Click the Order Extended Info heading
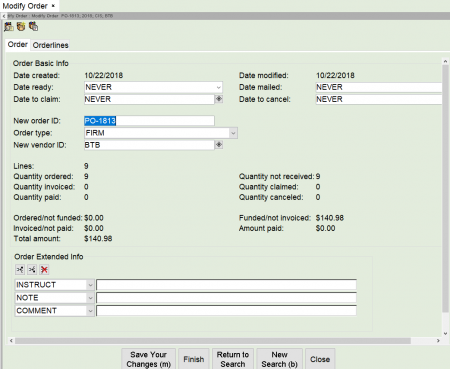 point(49,257)
